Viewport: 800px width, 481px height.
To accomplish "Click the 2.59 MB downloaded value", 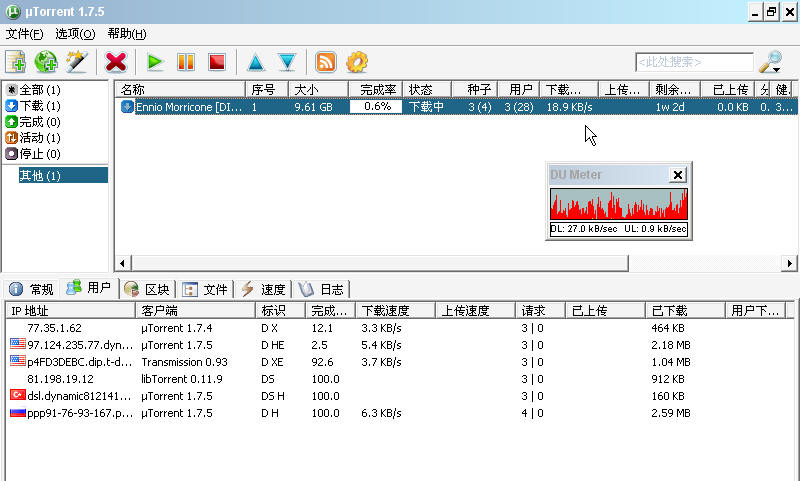I will point(670,413).
